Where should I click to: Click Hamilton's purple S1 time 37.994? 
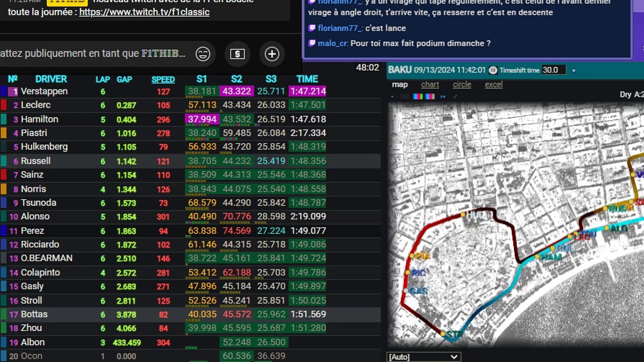click(201, 119)
